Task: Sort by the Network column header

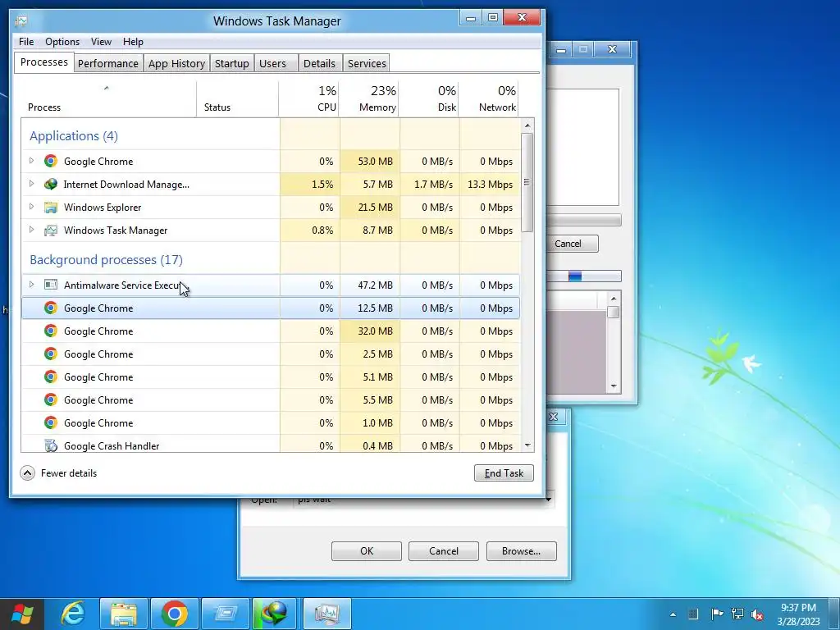Action: [x=489, y=99]
